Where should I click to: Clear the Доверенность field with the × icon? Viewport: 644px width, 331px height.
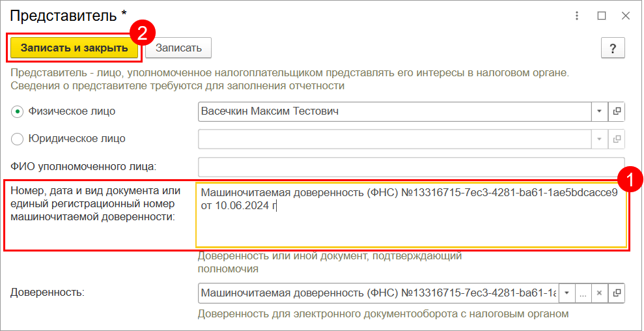click(x=600, y=293)
